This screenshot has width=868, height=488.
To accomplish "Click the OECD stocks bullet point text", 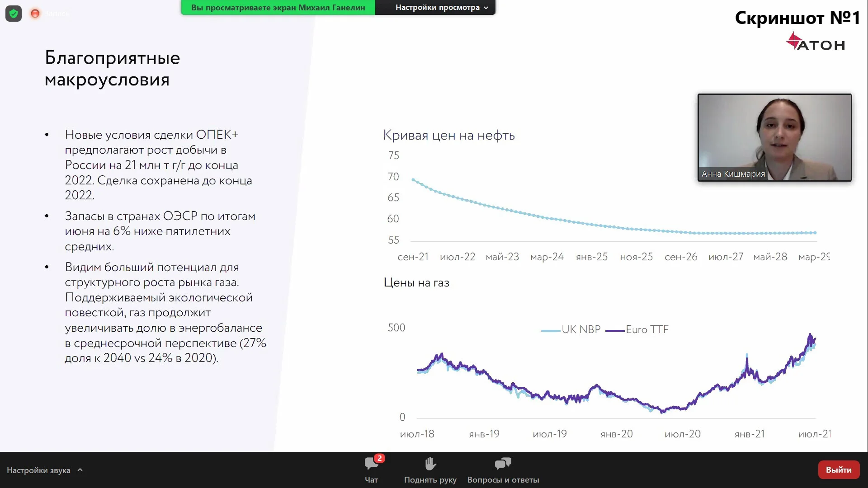I will 160,231.
